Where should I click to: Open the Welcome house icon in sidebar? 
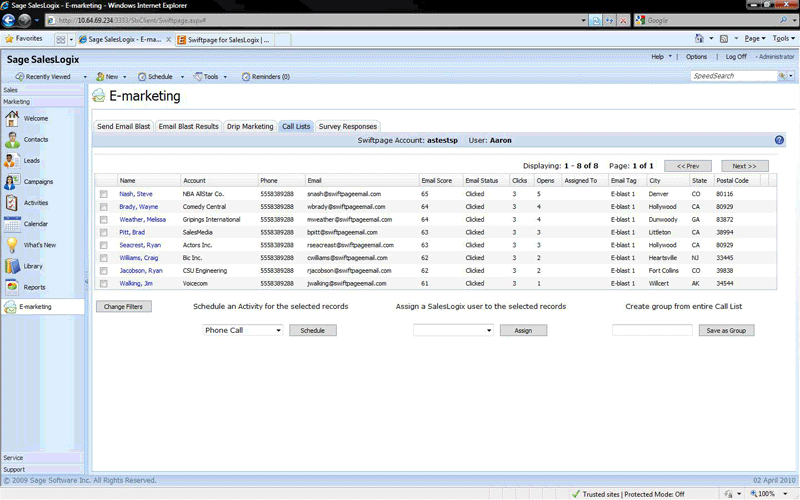(12, 118)
